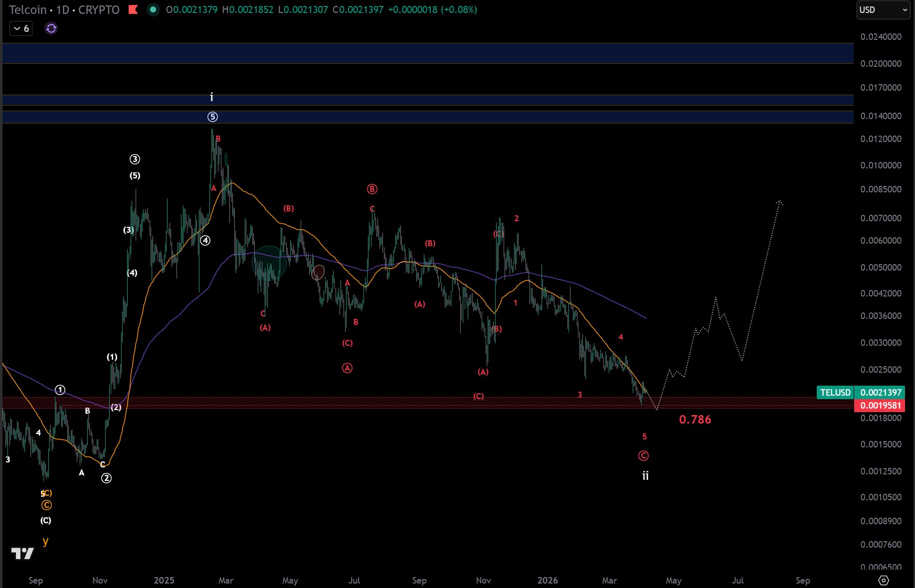Viewport: 915px width, 588px height.
Task: Select the blue circled 5 wave label
Action: [x=212, y=117]
